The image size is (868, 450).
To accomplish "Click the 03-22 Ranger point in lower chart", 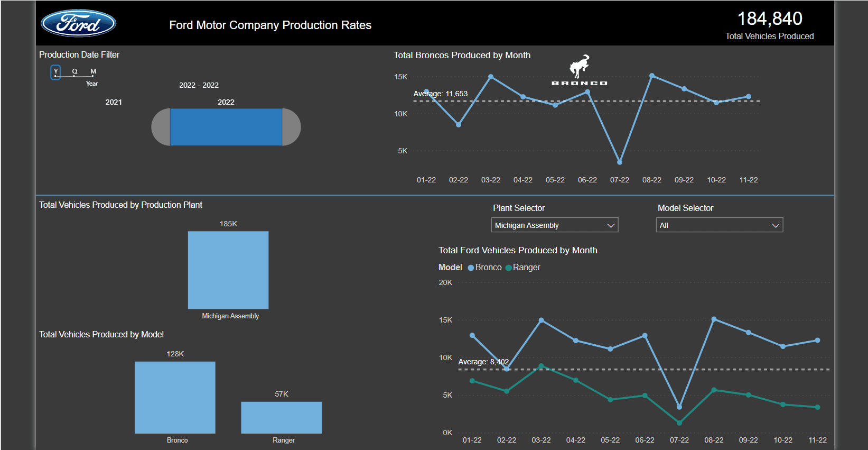I will coord(541,366).
